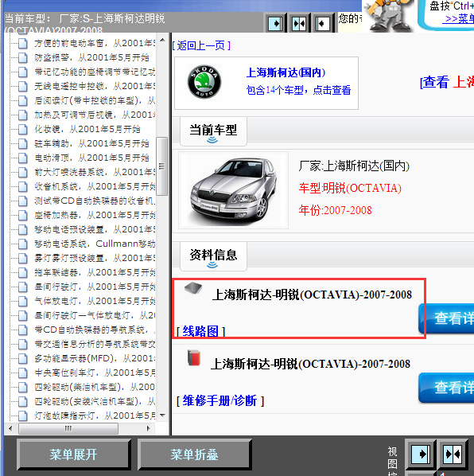This screenshot has height=476, width=474.
Task: Click the vertical scrollbar thumb in tree
Action: coord(161,166)
